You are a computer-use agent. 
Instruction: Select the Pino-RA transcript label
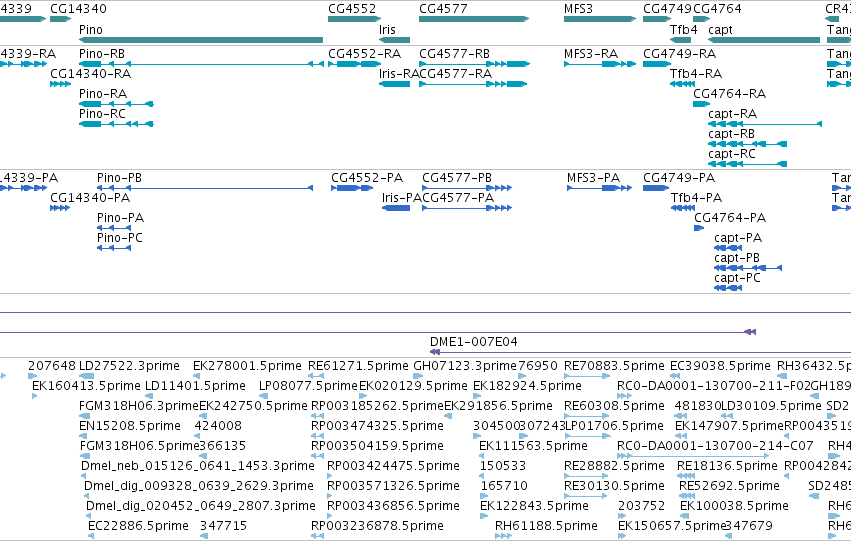click(103, 93)
